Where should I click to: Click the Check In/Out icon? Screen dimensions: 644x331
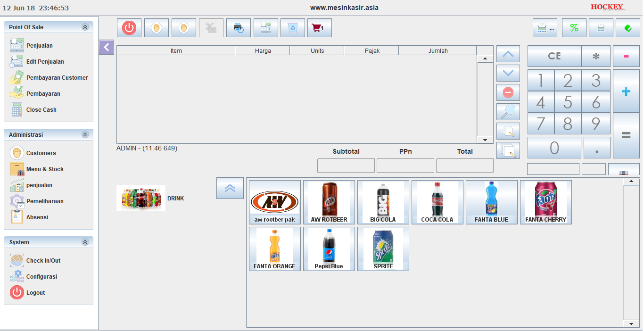tap(17, 261)
